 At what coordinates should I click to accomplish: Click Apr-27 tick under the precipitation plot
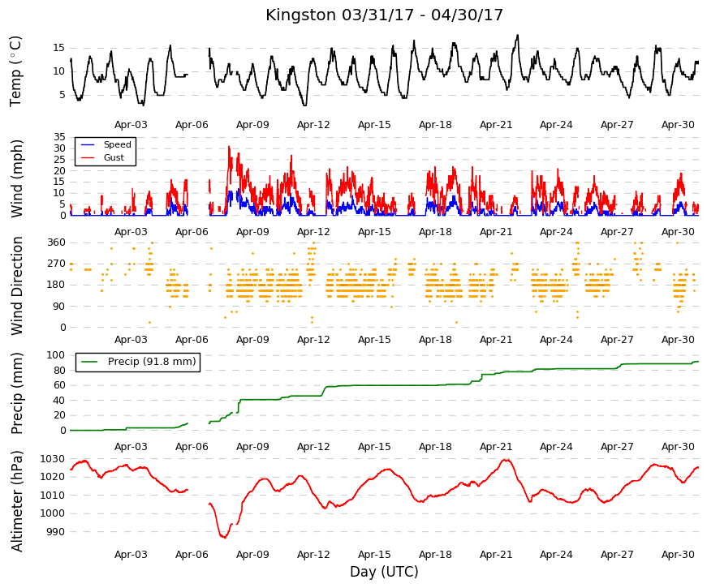click(617, 447)
